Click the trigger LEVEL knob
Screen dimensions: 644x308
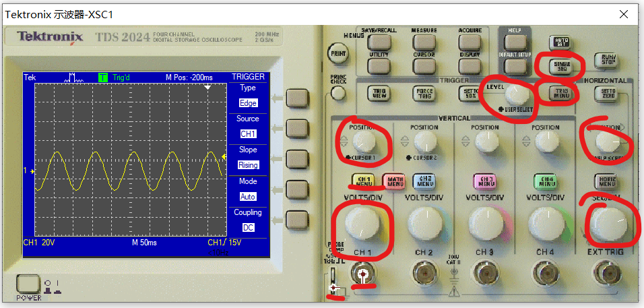pos(517,95)
